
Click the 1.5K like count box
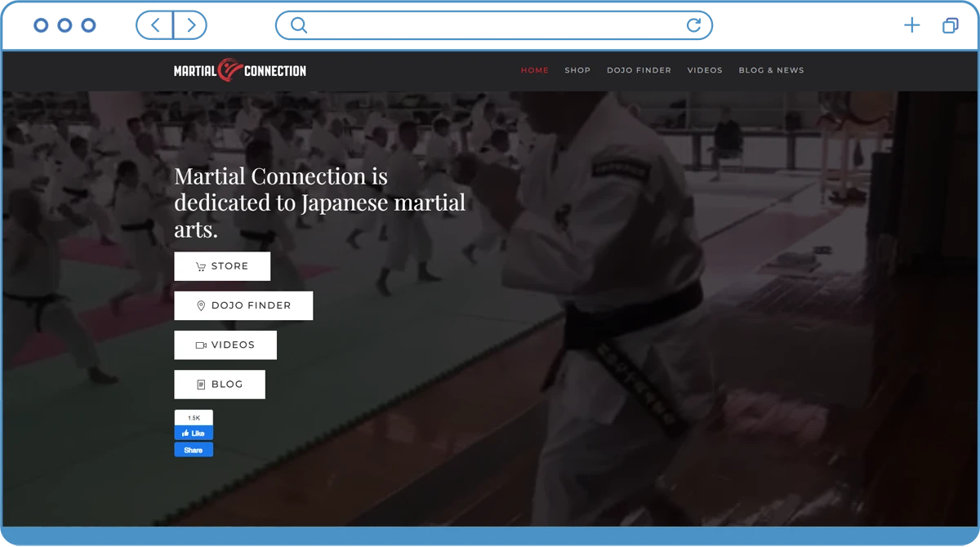tap(194, 417)
